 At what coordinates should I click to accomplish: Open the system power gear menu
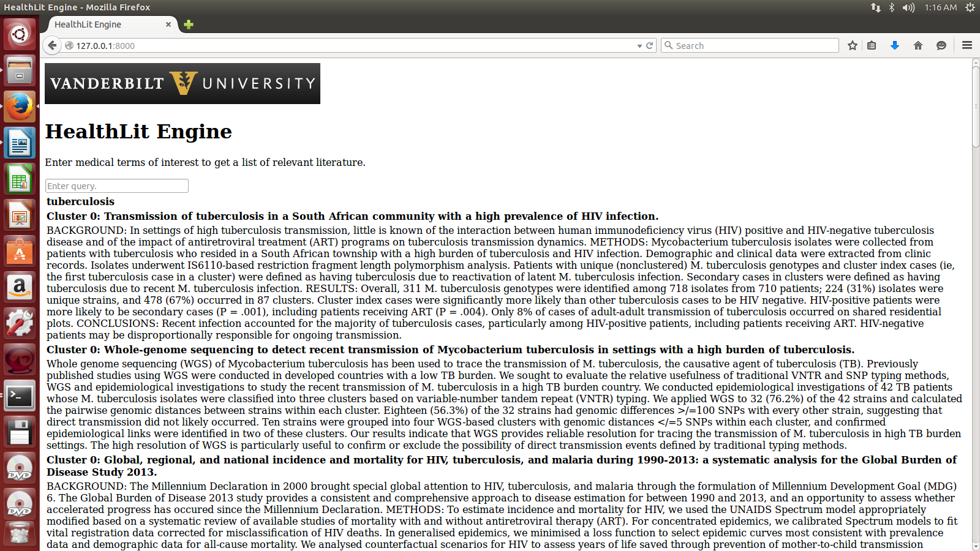pyautogui.click(x=970, y=7)
